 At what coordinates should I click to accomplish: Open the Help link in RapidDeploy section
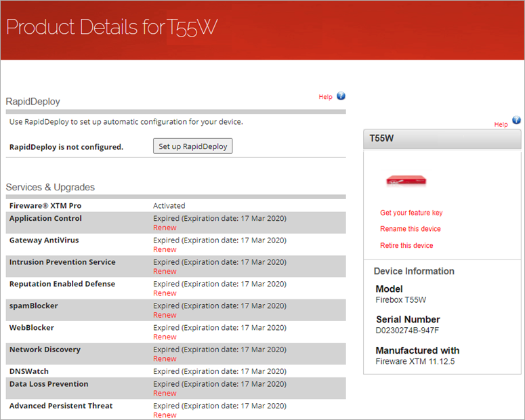click(x=325, y=97)
